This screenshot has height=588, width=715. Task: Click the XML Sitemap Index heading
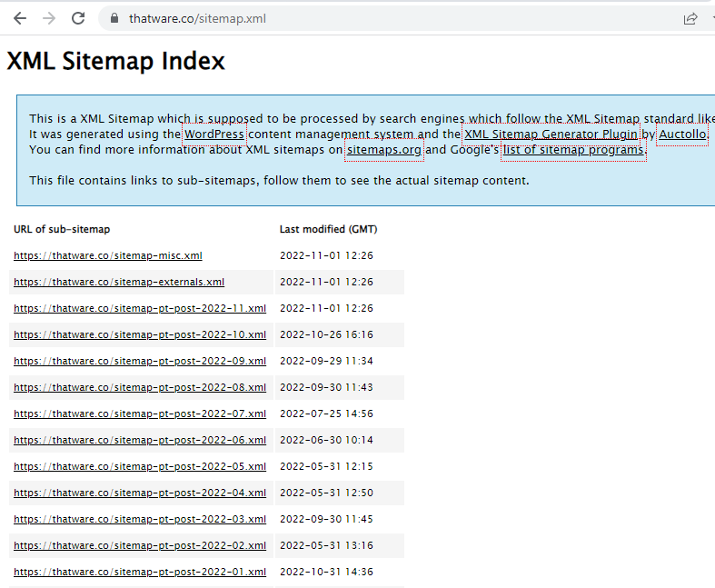click(x=115, y=61)
